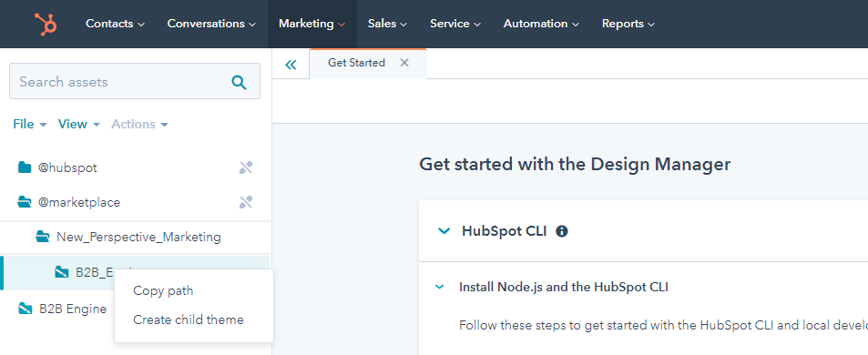Collapse Install Node.js and the HubSpot CLI
The width and height of the screenshot is (868, 355).
click(440, 287)
